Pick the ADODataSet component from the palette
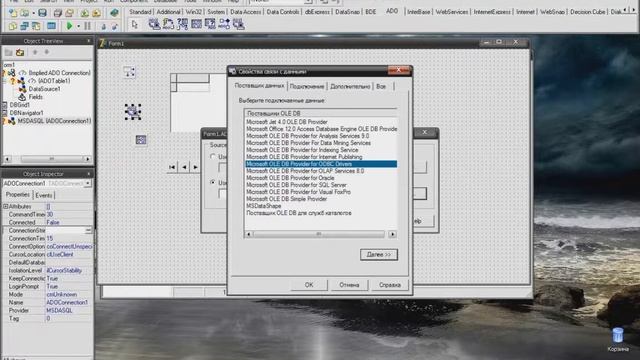 click(182, 24)
